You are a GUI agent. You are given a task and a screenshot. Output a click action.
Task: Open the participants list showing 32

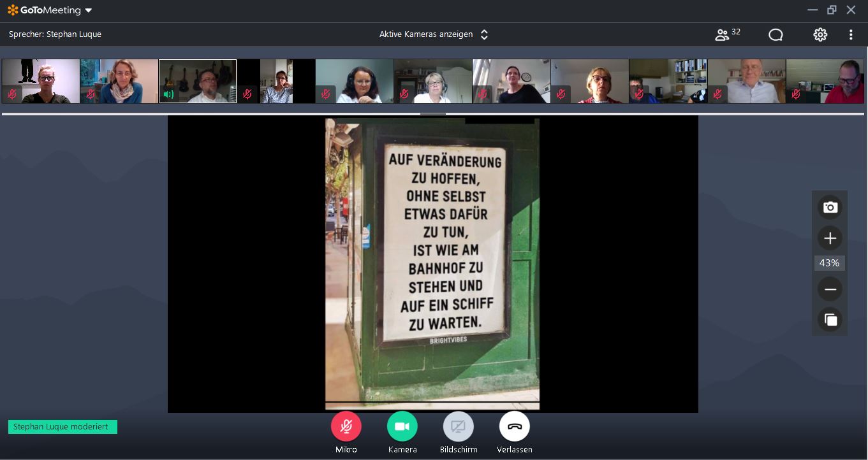[x=727, y=34]
